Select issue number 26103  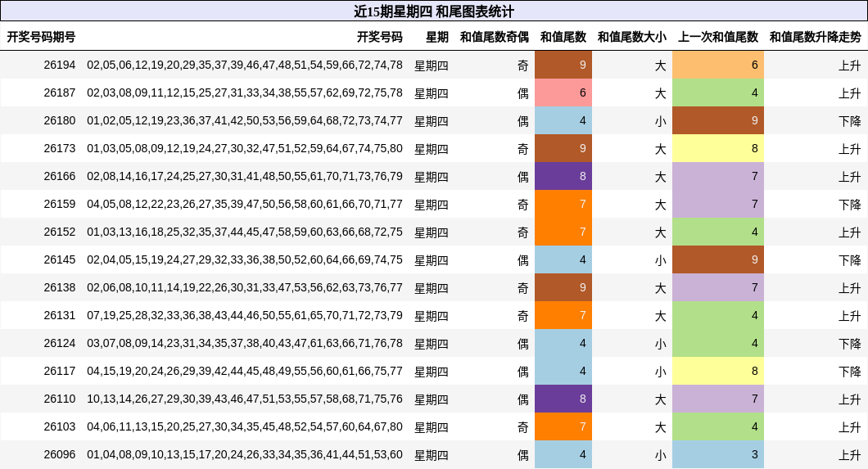(x=60, y=427)
